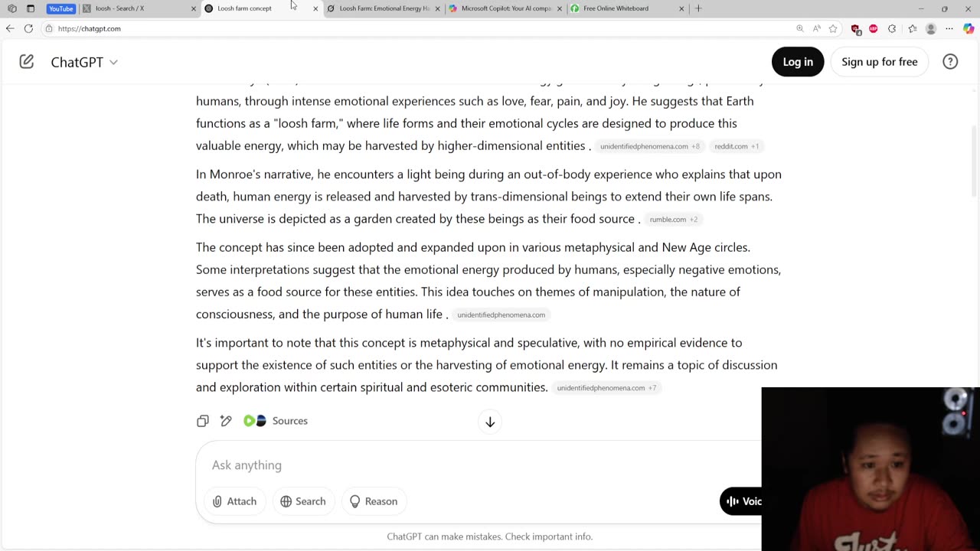This screenshot has width=980, height=551.
Task: Open the help question mark icon
Action: pos(950,62)
